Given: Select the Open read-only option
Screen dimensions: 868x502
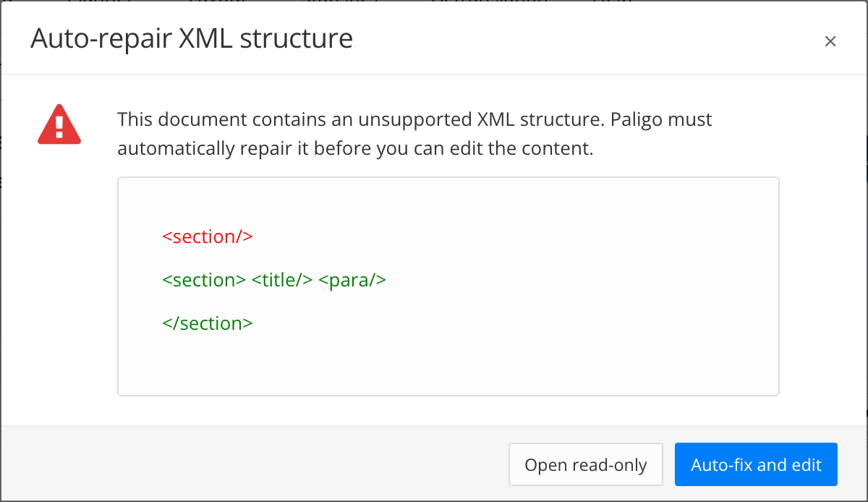Looking at the screenshot, I should coord(585,464).
